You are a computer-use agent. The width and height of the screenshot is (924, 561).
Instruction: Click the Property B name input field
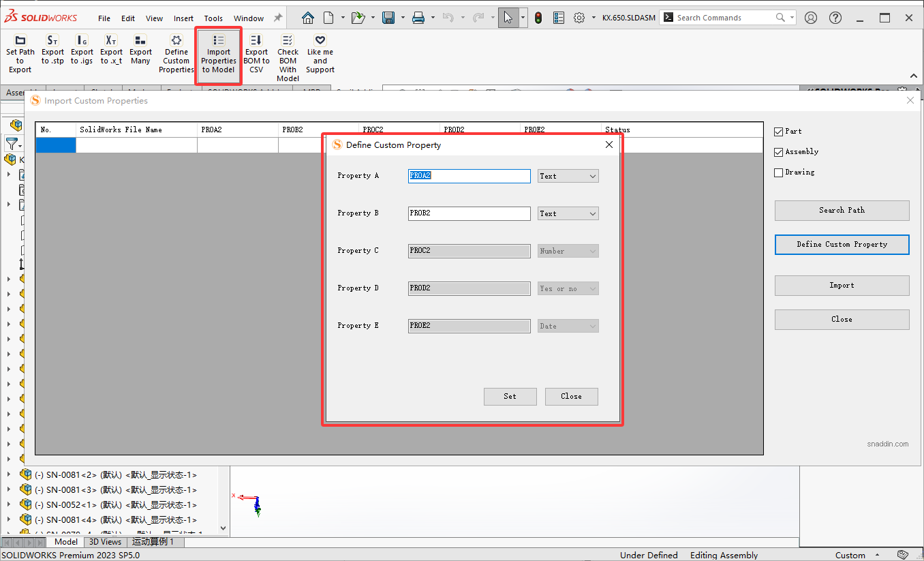pyautogui.click(x=469, y=213)
